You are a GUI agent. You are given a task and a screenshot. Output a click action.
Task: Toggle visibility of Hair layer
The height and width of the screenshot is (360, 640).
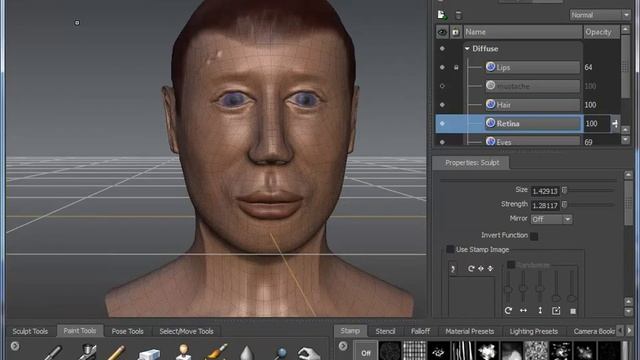click(x=442, y=105)
